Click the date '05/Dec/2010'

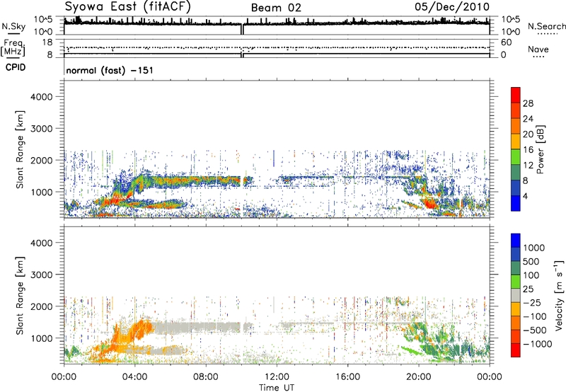click(452, 7)
